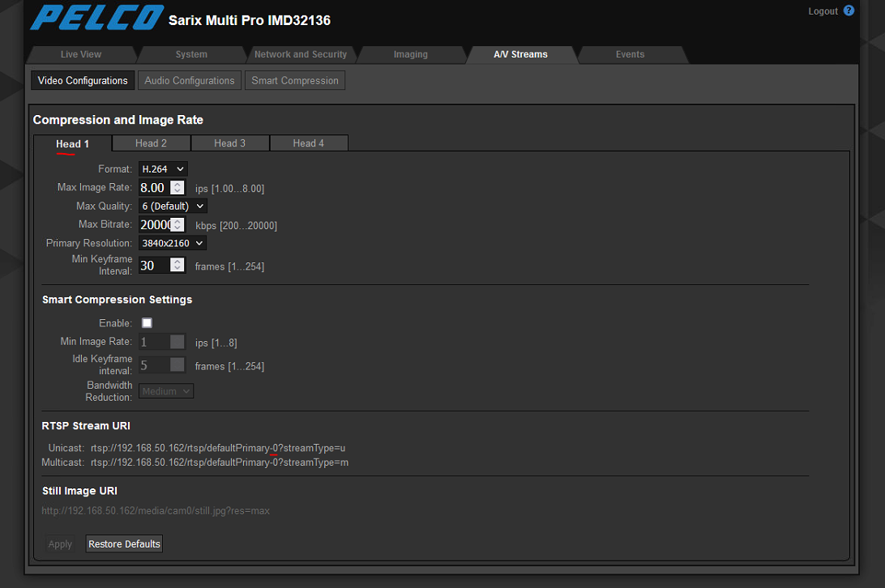Screen dimensions: 885x588
Task: Open the Max Quality dropdown
Action: 172,206
